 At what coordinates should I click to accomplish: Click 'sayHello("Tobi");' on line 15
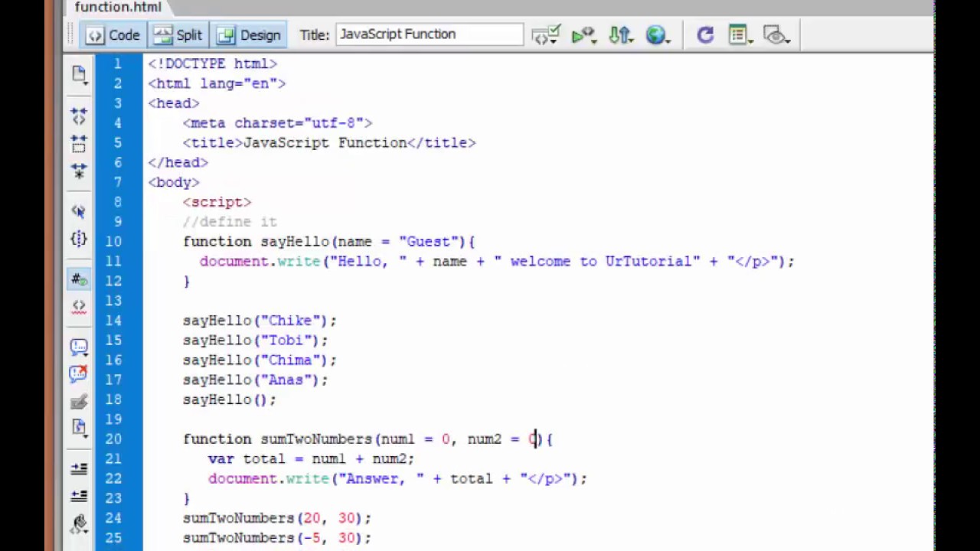[x=256, y=341]
